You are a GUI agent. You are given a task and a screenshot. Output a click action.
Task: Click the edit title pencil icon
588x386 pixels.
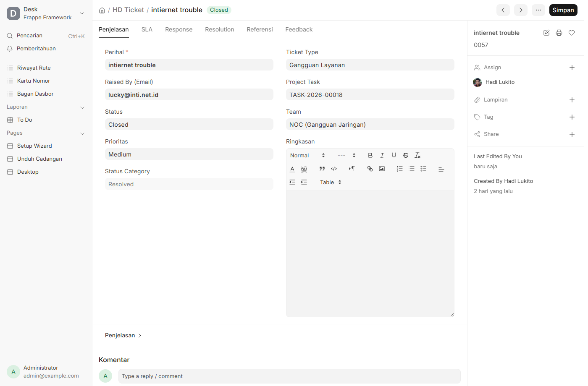[x=546, y=33]
